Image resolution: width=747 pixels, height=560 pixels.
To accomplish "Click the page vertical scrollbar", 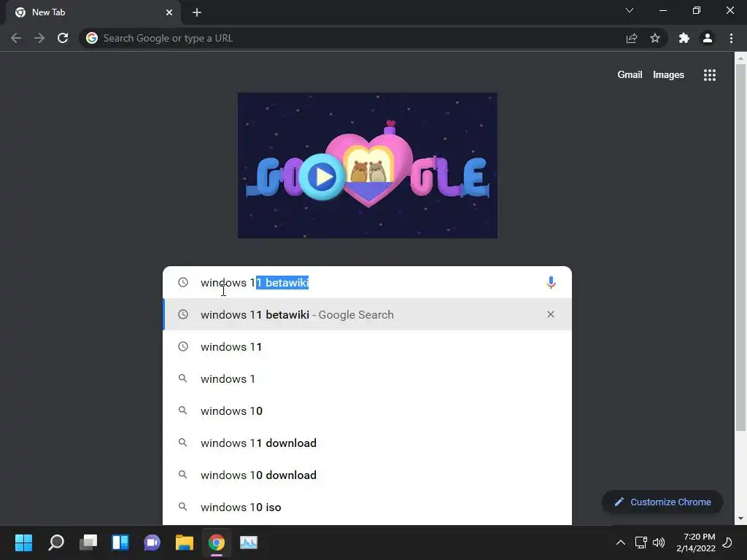I will coord(740,248).
